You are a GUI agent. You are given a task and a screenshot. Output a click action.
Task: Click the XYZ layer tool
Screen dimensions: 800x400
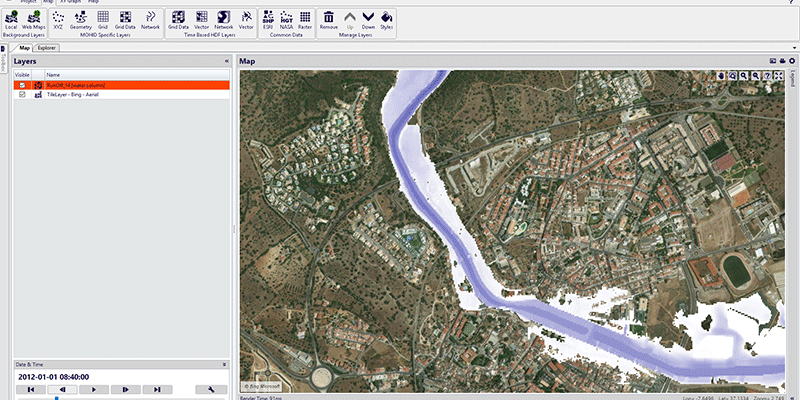pos(58,20)
